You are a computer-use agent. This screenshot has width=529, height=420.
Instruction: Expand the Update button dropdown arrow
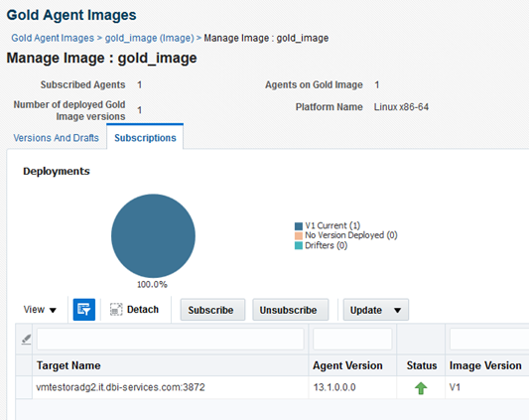(397, 310)
